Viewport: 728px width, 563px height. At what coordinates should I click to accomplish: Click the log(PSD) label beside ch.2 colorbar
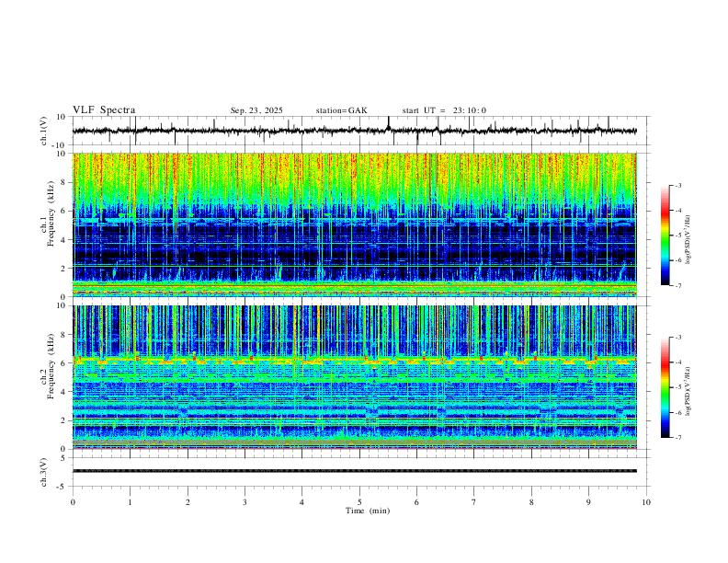tap(688, 391)
